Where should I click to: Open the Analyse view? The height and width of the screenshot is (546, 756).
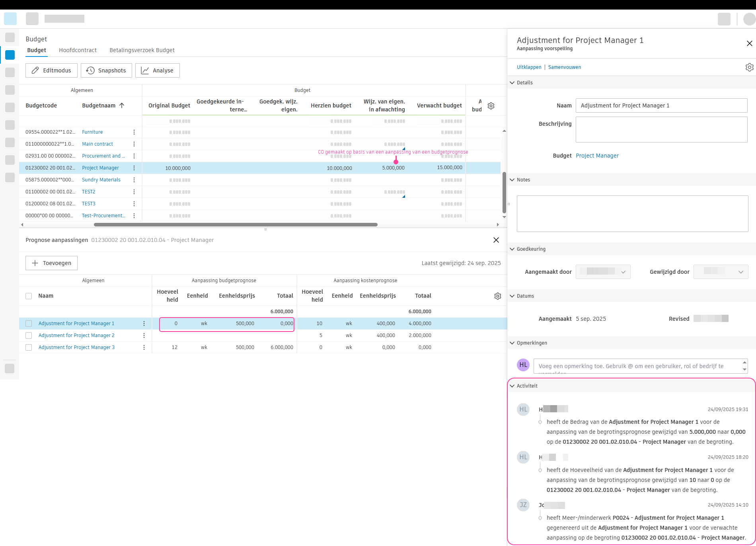point(158,70)
